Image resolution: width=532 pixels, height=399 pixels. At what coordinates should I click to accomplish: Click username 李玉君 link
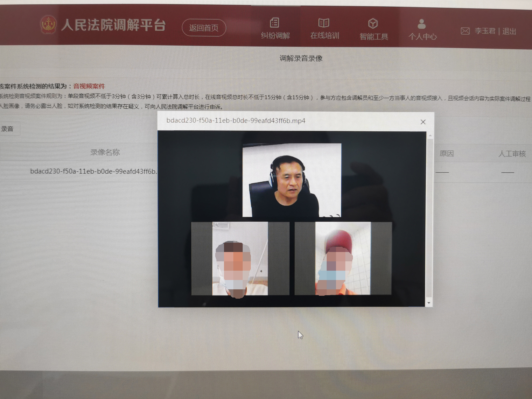click(x=485, y=31)
